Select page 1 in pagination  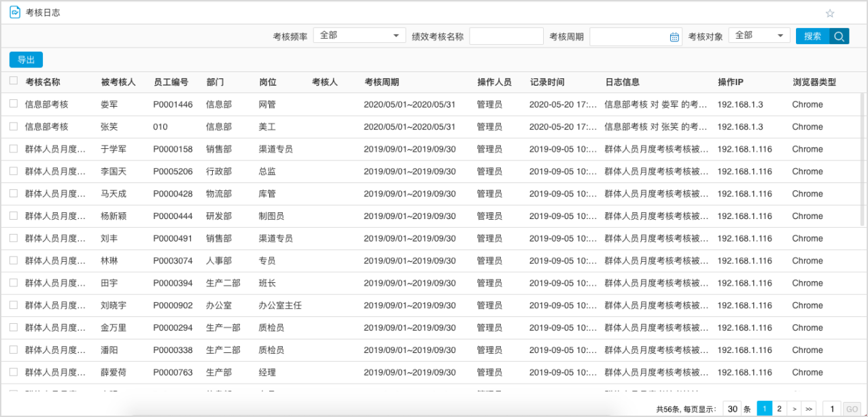pyautogui.click(x=764, y=409)
